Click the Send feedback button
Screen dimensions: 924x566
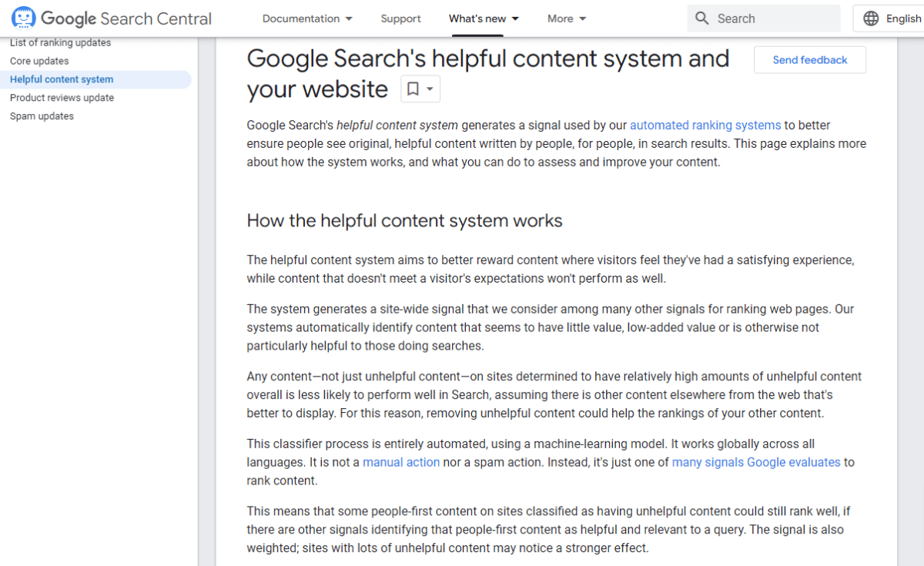click(x=809, y=59)
